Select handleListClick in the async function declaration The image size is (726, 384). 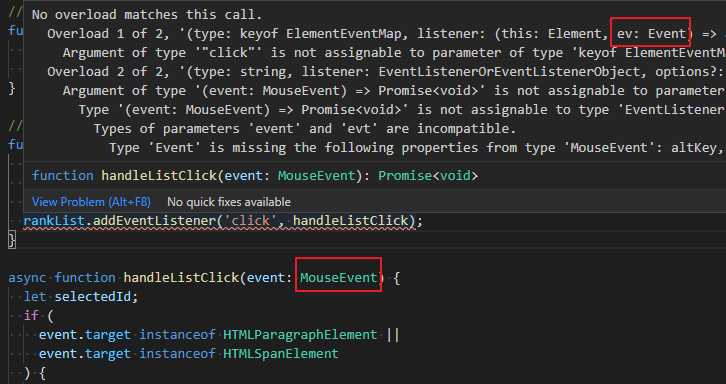coord(181,277)
